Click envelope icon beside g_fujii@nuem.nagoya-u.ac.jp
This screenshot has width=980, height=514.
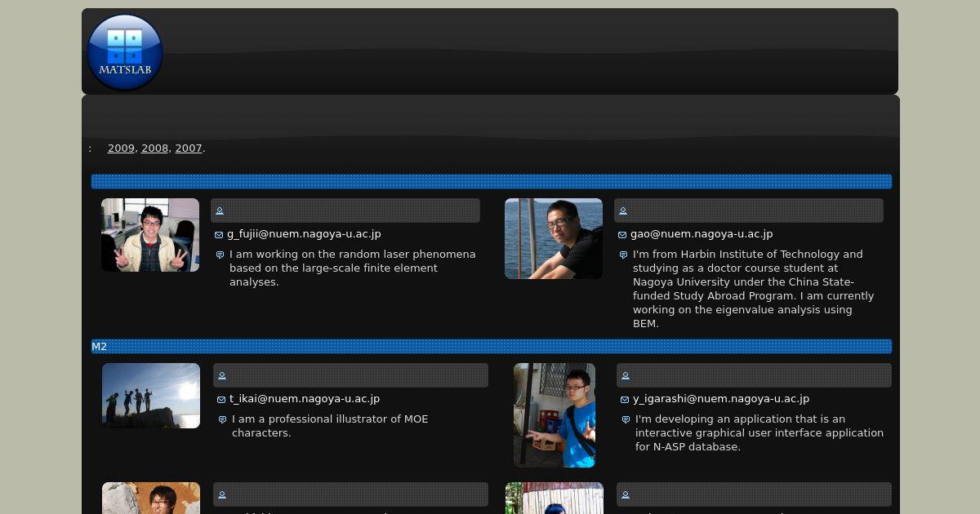click(219, 235)
